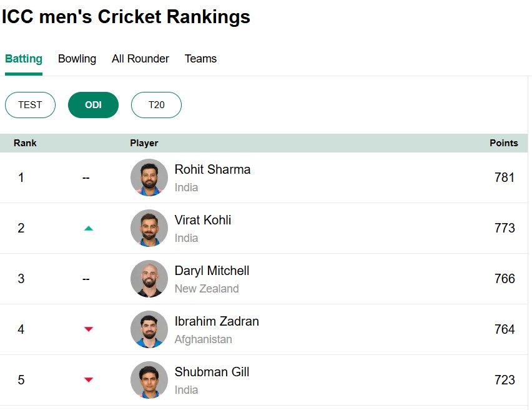This screenshot has height=410, width=532.
Task: Click Shubman Gill's profile picture
Action: pos(149,379)
